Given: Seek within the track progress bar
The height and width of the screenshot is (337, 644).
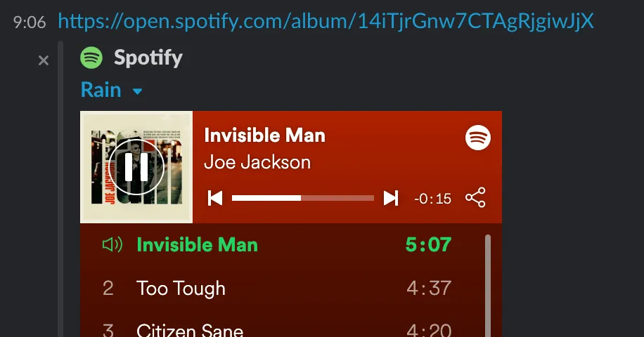Looking at the screenshot, I should (x=303, y=198).
